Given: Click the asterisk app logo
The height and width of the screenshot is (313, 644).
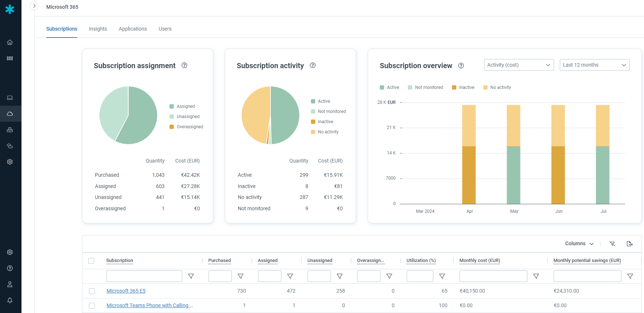Looking at the screenshot, I should pos(10,9).
